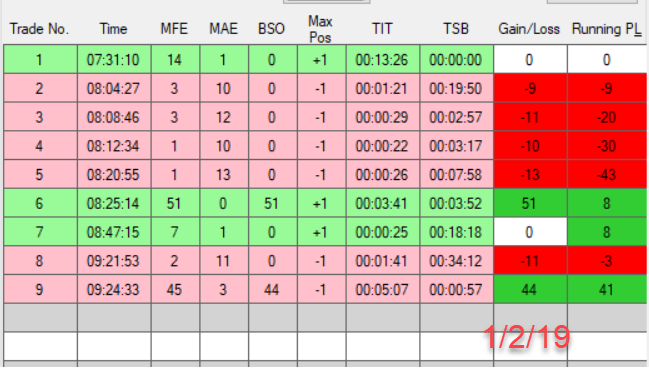Click TSB value 00:03:17
This screenshot has width=649, height=368.
[x=457, y=146]
